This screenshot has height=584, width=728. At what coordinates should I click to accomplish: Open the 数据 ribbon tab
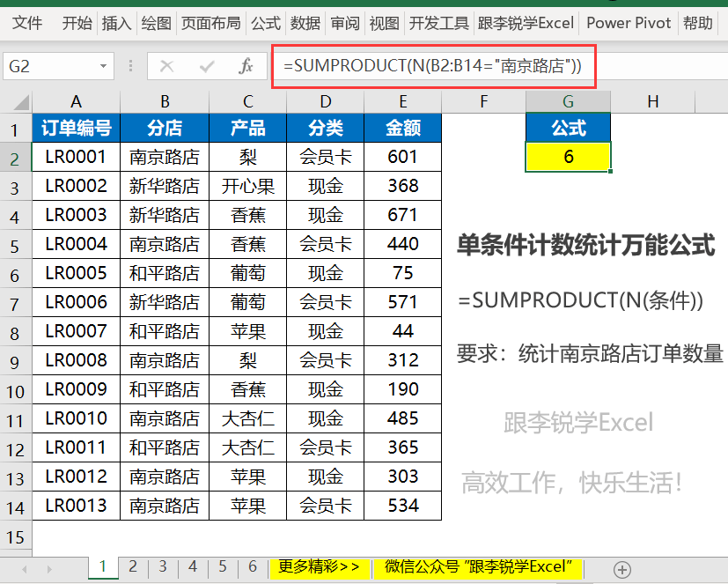click(x=305, y=23)
